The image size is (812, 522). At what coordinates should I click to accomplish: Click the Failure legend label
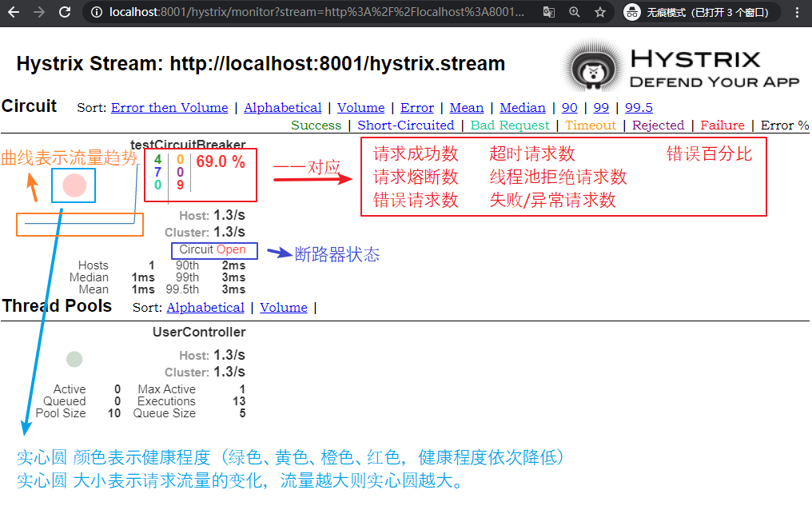(x=722, y=126)
